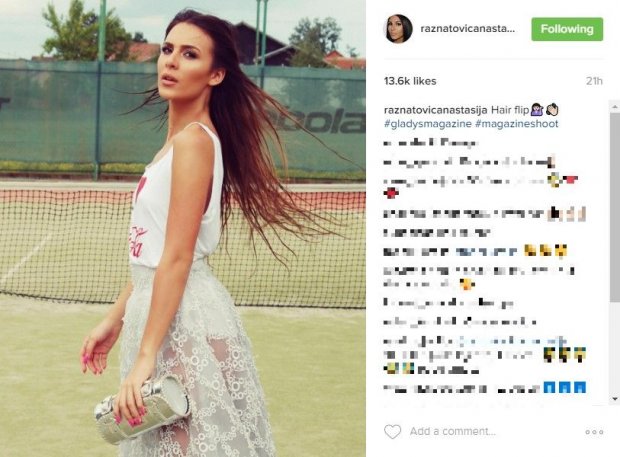Click the girl emoji after Hair flip
620x457 pixels.
537,109
